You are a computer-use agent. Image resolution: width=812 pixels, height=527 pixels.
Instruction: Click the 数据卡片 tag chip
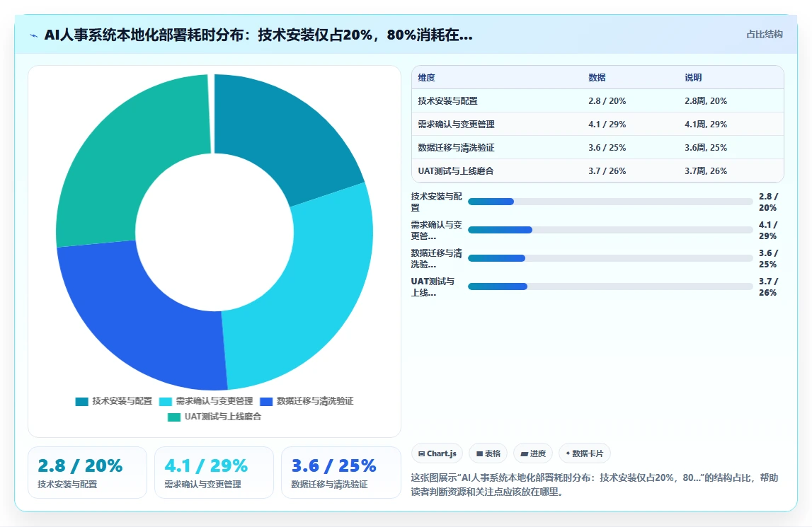pyautogui.click(x=584, y=453)
